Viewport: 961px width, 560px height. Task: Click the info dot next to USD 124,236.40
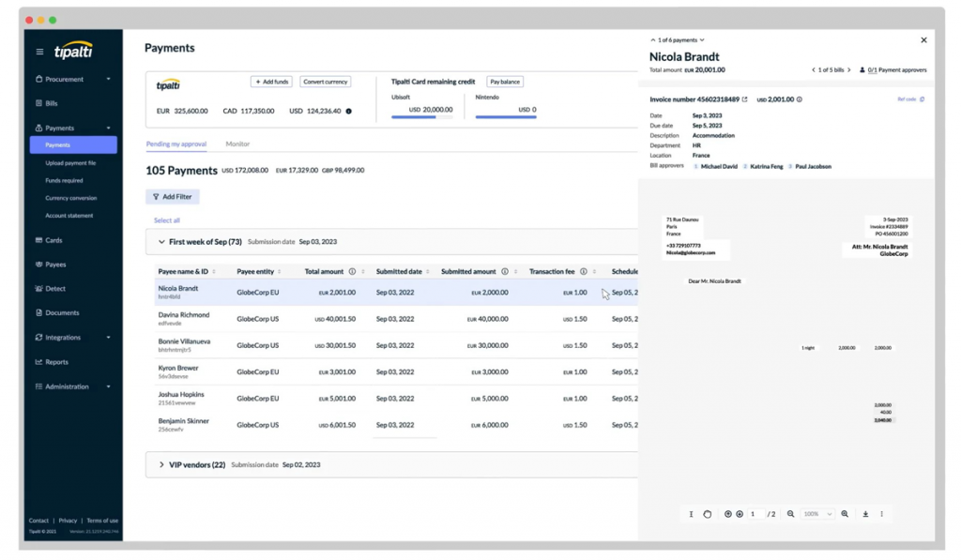(349, 111)
